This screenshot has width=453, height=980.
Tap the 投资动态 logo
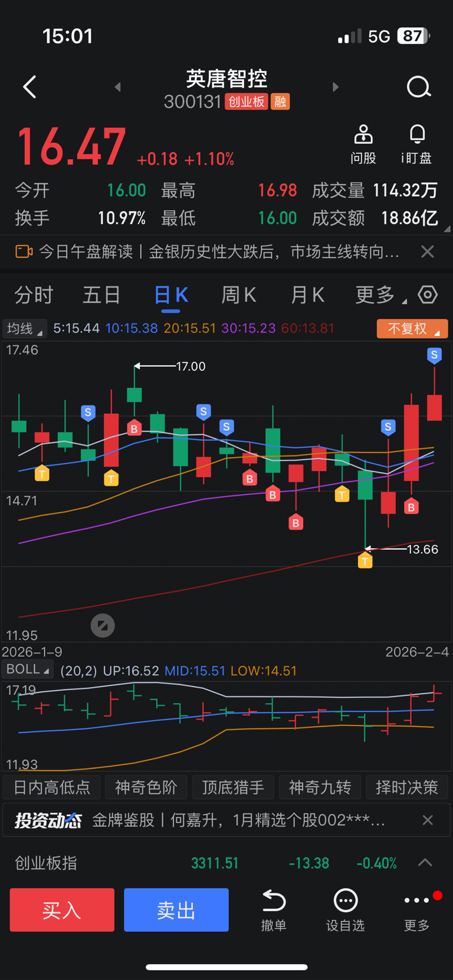(48, 820)
